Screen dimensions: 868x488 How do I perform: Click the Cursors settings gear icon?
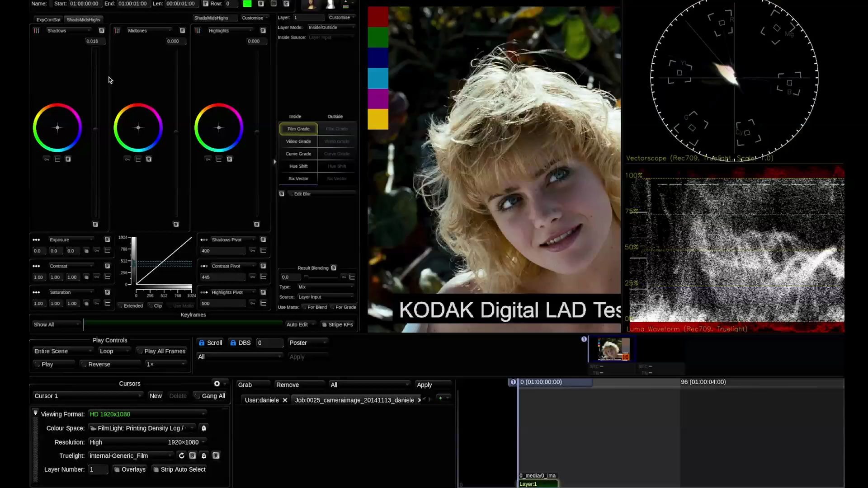click(217, 384)
